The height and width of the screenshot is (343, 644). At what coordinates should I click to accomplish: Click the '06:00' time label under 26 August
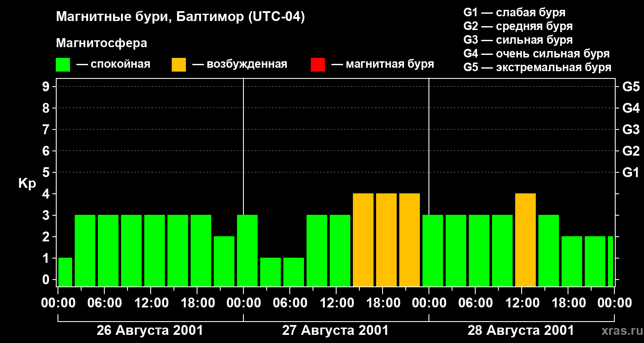pos(105,303)
